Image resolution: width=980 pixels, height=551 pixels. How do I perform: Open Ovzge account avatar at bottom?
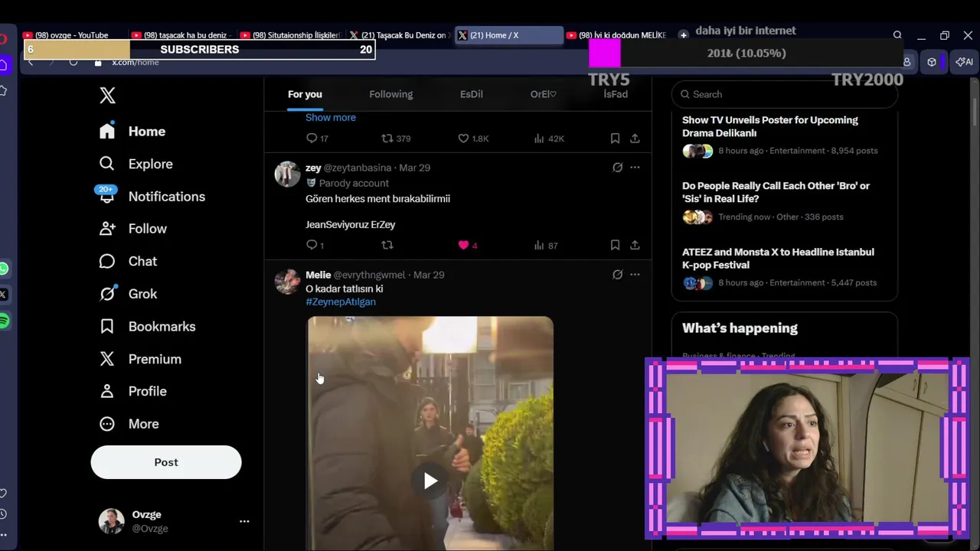tap(112, 521)
